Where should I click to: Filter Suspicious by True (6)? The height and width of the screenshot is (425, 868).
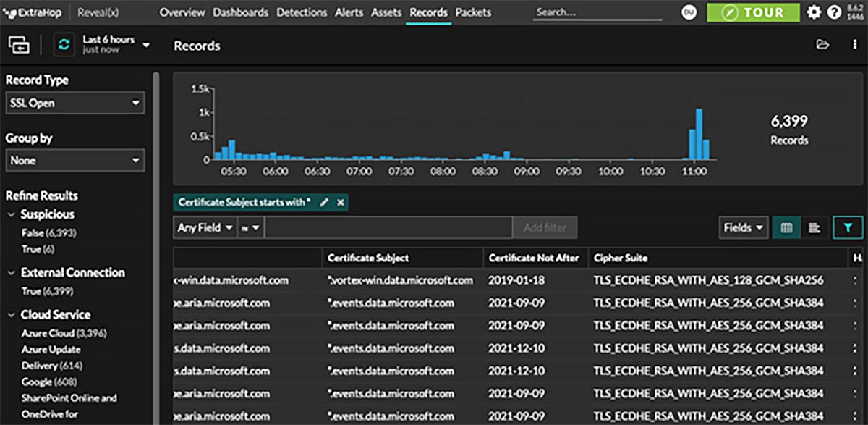point(38,249)
